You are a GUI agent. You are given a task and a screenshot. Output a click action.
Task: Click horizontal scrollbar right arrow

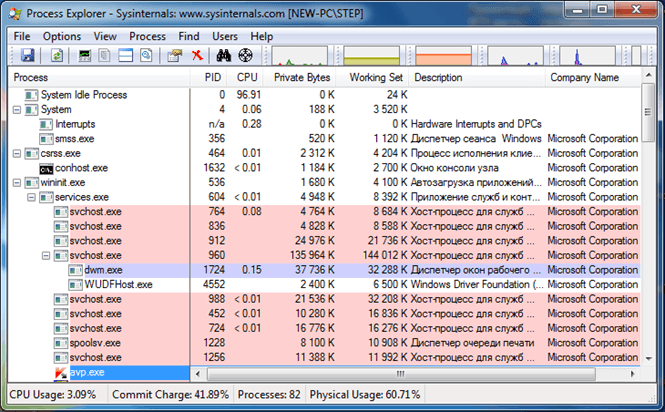[632, 374]
